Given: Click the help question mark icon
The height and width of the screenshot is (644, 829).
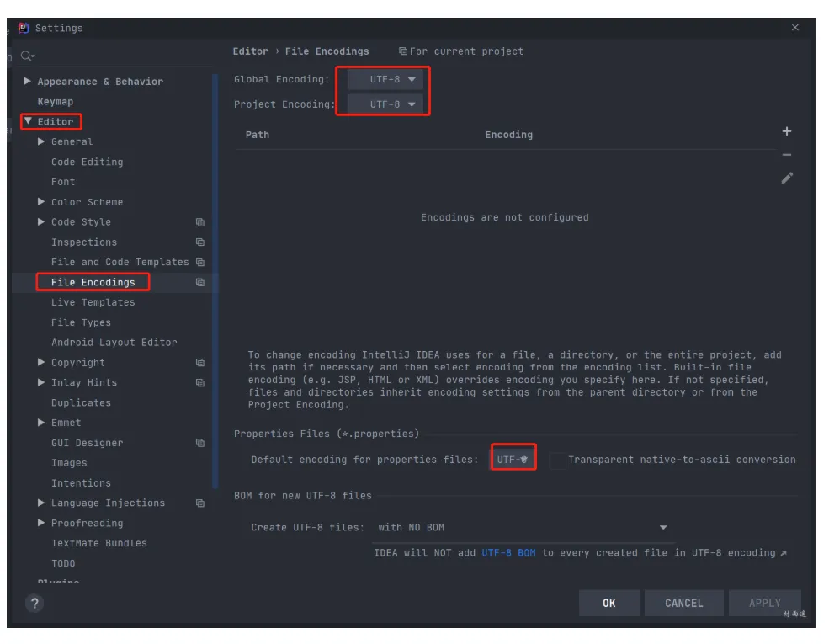Looking at the screenshot, I should 35,604.
